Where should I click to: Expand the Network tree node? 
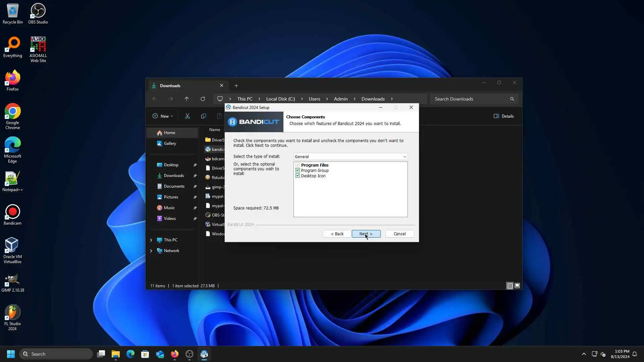pyautogui.click(x=151, y=251)
